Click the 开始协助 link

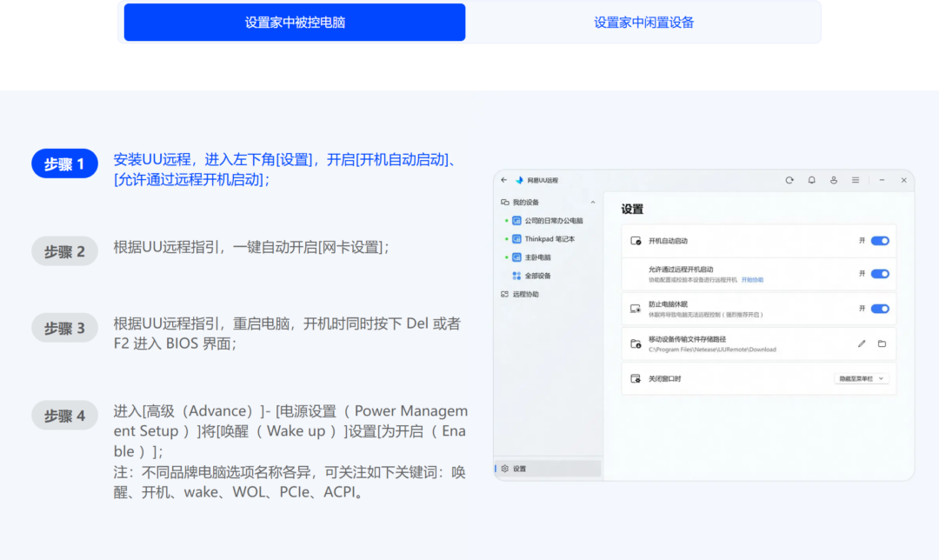[752, 280]
